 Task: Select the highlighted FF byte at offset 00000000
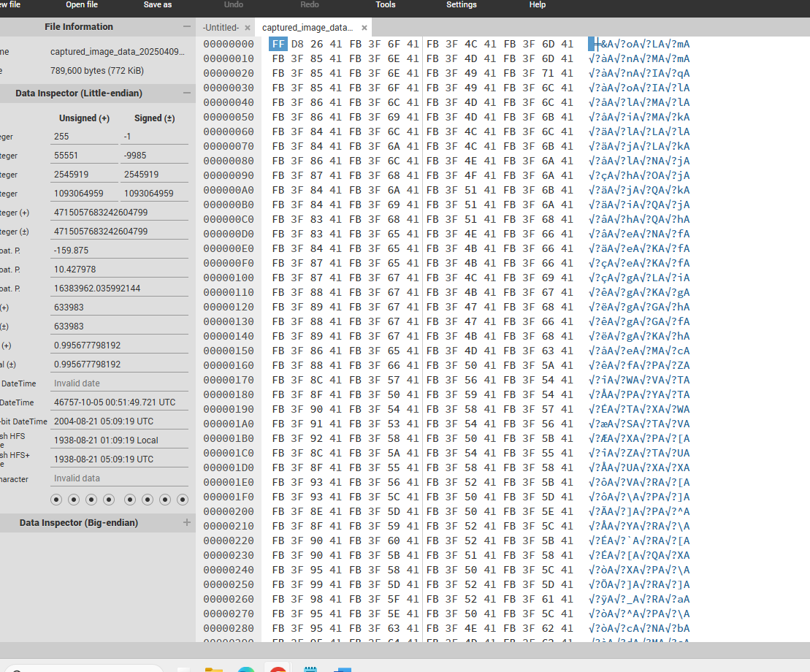click(x=278, y=44)
